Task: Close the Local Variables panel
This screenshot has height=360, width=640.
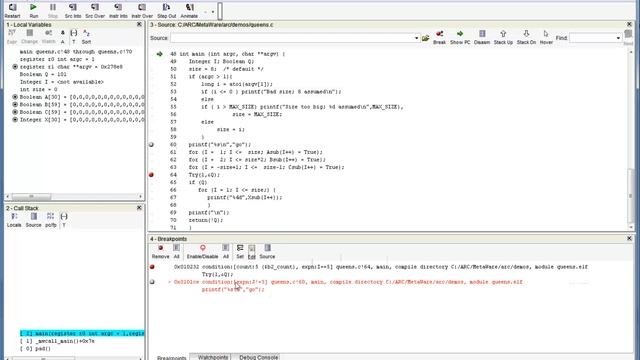Action: tap(139, 24)
